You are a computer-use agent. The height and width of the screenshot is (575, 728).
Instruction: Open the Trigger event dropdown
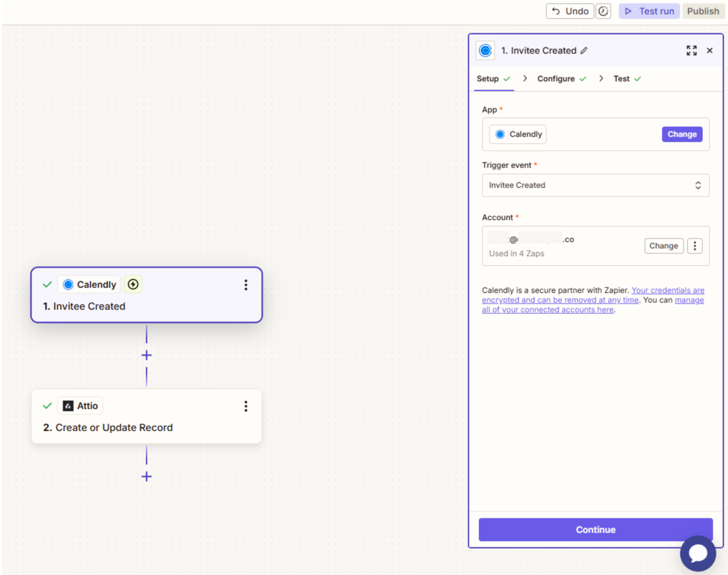coord(595,185)
